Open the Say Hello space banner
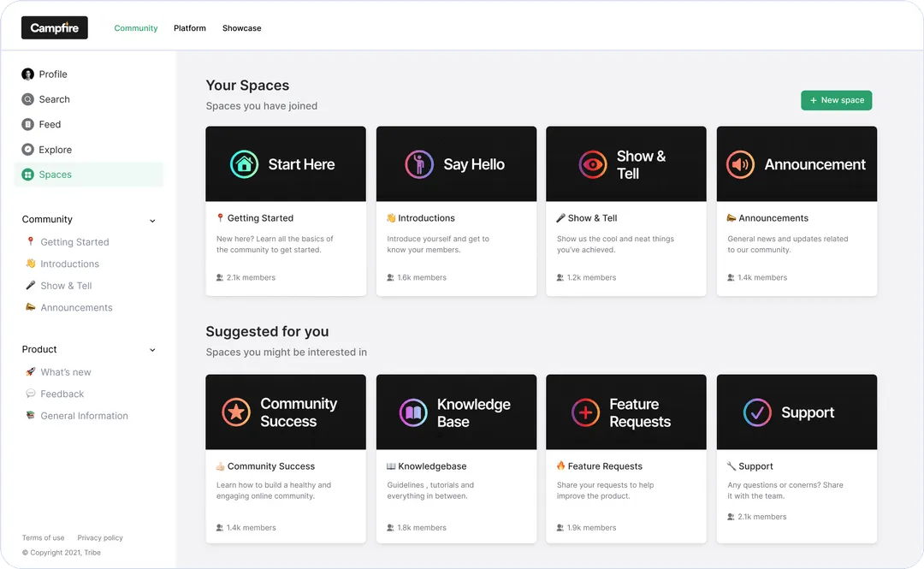 pos(457,164)
